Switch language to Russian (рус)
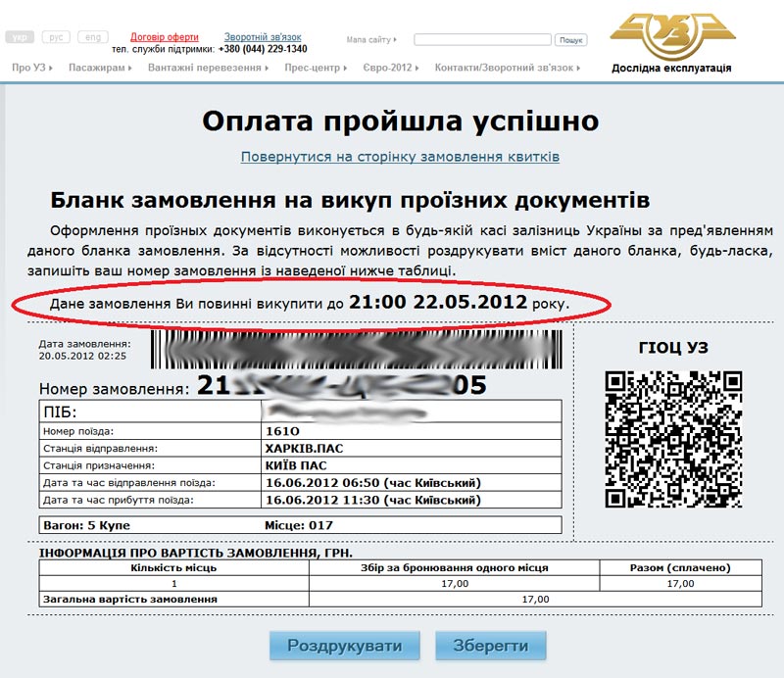 coord(57,37)
